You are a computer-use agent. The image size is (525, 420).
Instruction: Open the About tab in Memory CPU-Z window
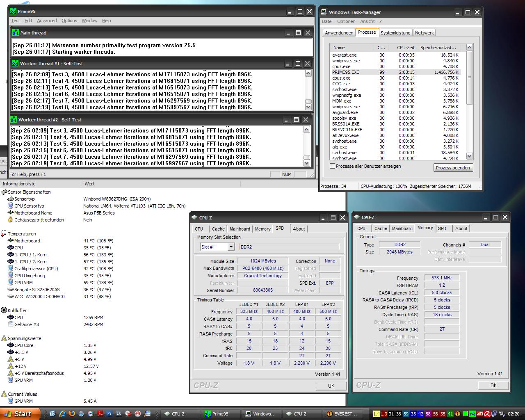[x=461, y=228]
